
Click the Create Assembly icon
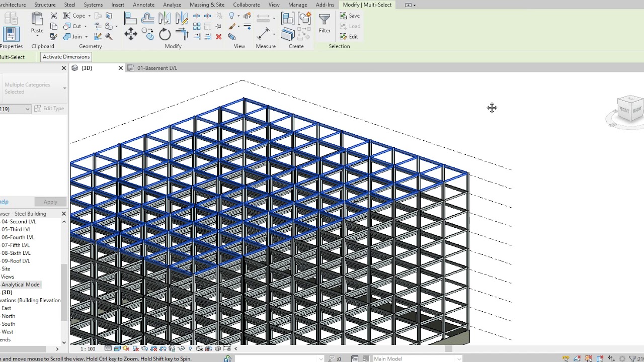[x=288, y=19]
